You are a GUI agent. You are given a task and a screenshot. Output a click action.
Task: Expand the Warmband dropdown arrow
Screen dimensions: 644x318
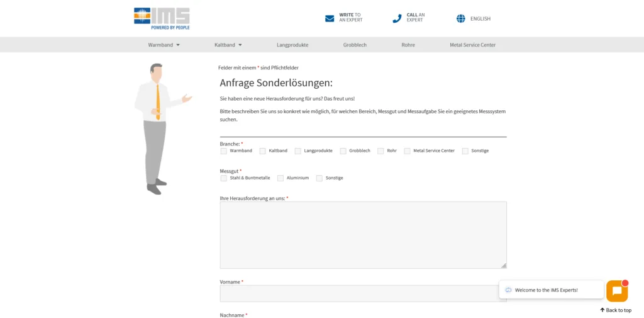tap(178, 45)
